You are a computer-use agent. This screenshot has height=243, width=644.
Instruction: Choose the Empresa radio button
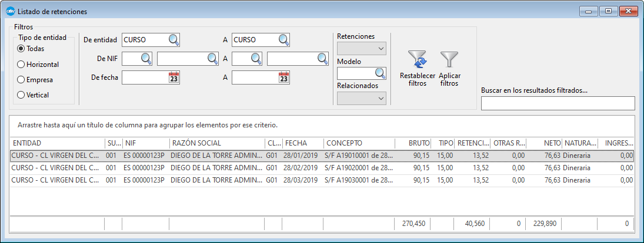point(22,80)
